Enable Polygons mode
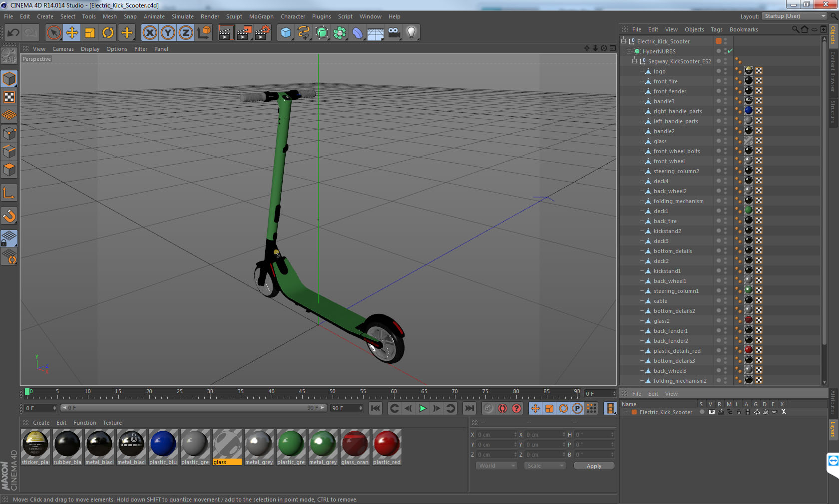The image size is (839, 504). [9, 170]
